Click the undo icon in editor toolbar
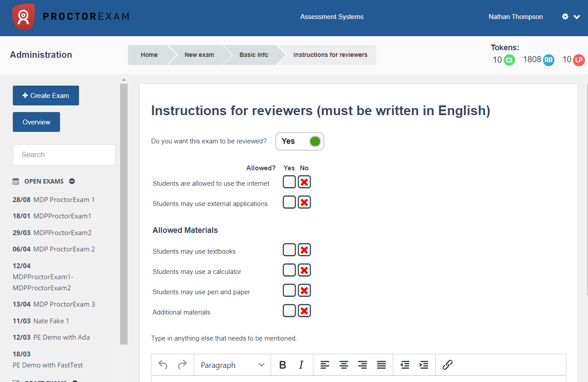Viewport: 588px width, 382px height. (163, 365)
